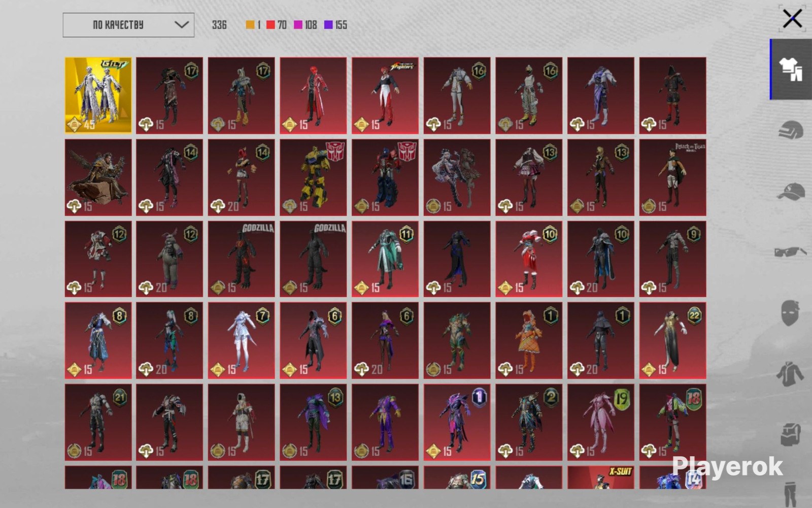The height and width of the screenshot is (508, 812).
Task: Select the green and gold armored outfit
Action: point(457,340)
